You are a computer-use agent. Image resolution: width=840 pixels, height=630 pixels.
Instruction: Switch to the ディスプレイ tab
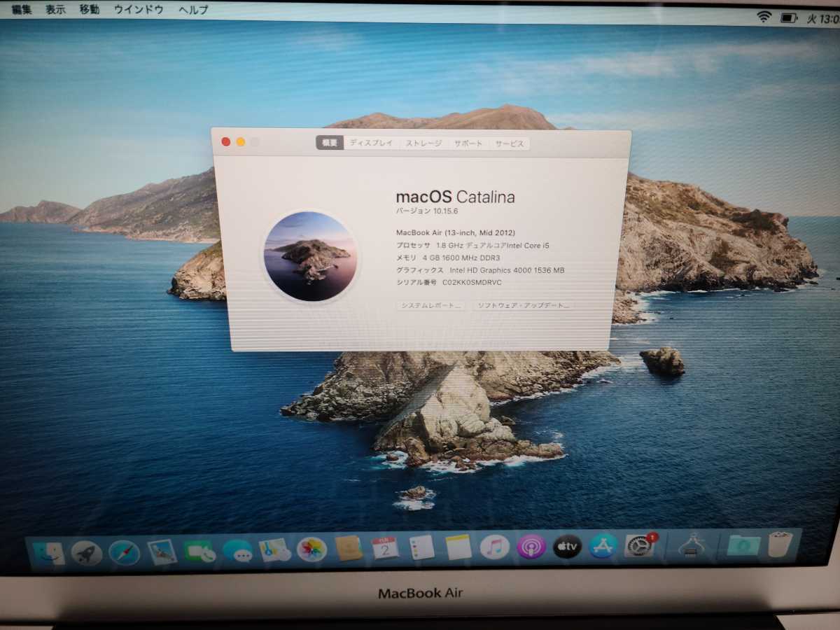pyautogui.click(x=372, y=143)
